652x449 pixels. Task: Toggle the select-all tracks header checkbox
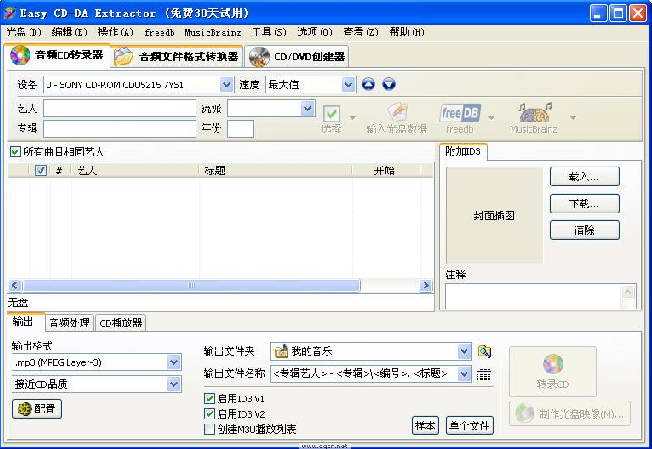[x=40, y=170]
